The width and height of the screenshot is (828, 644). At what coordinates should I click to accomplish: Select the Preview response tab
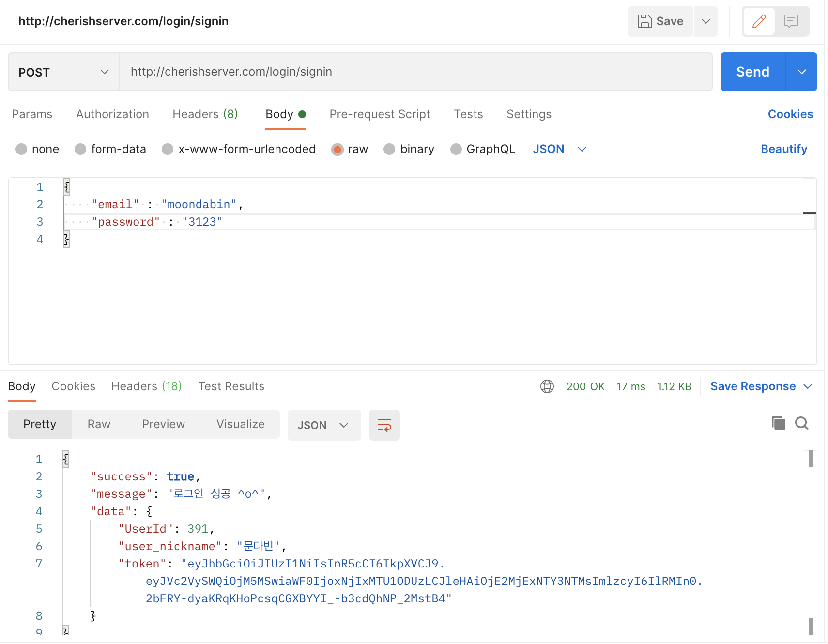coord(163,424)
